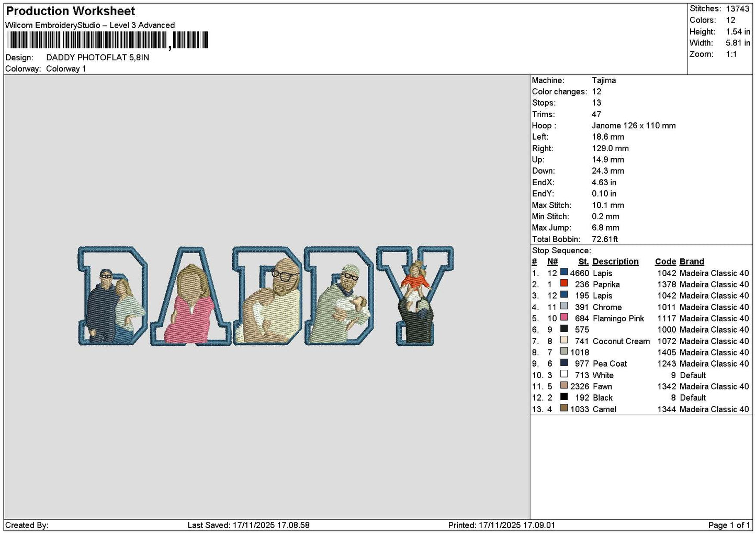The width and height of the screenshot is (756, 534).
Task: Select the Pea Coat navy swatch
Action: [564, 363]
